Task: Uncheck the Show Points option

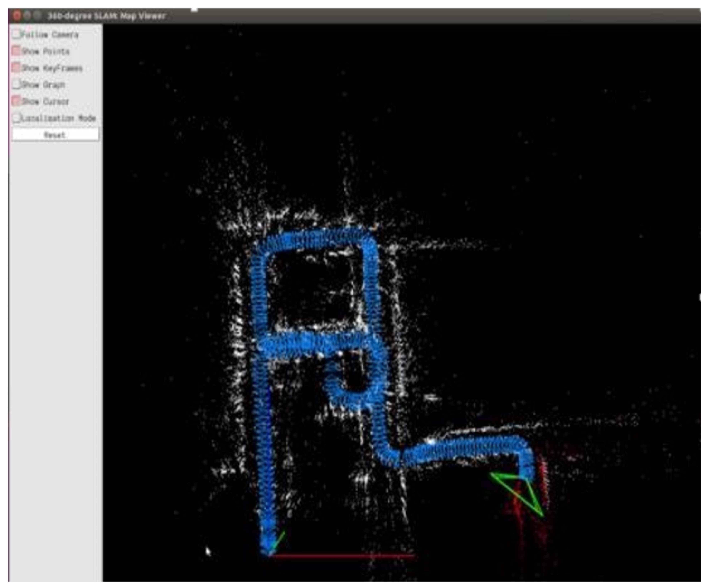Action: [16, 51]
